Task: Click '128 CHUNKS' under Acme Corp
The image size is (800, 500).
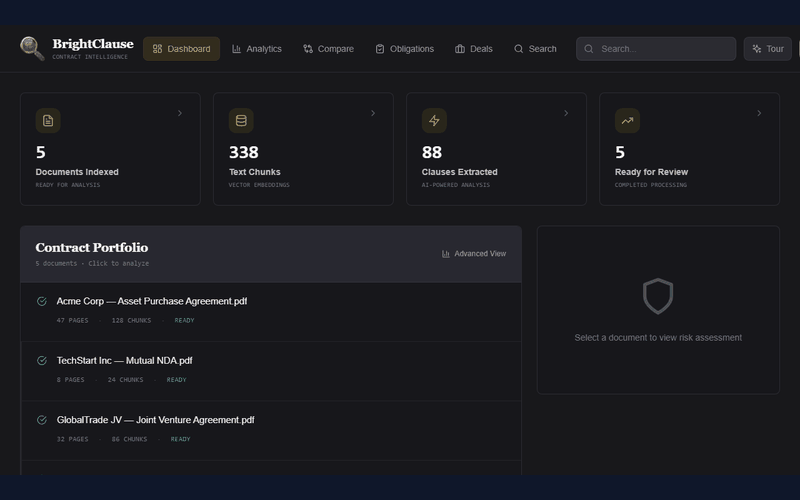Action: pos(131,320)
